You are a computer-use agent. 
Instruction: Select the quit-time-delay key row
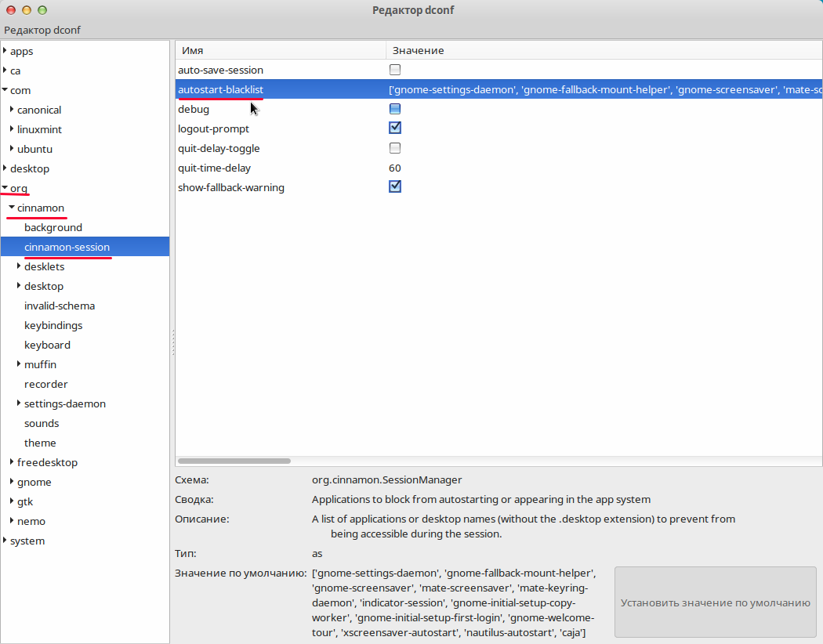(499, 168)
